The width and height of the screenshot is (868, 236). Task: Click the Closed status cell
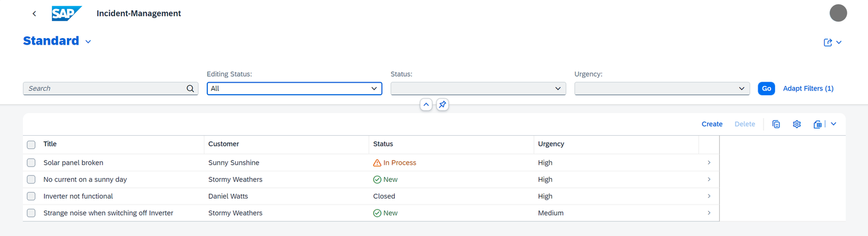385,196
